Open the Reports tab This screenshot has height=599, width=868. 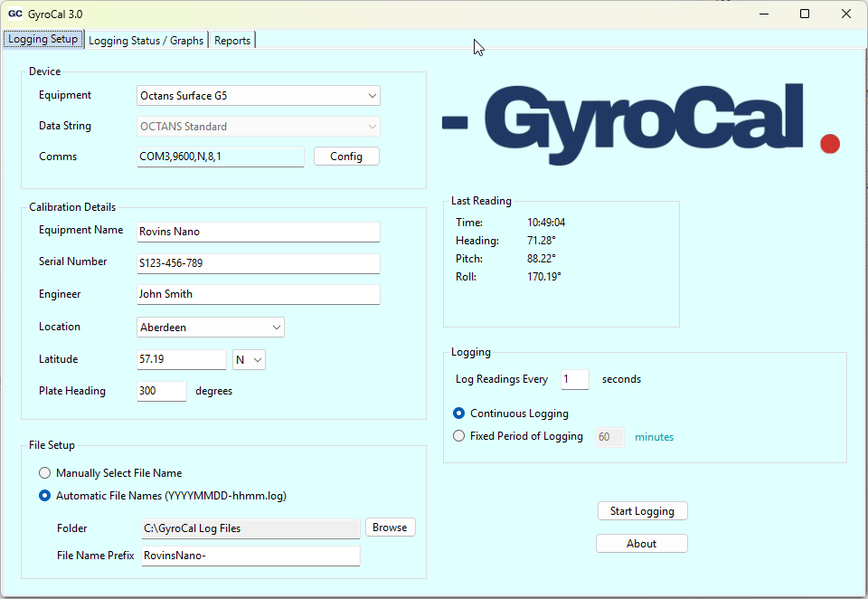tap(232, 41)
